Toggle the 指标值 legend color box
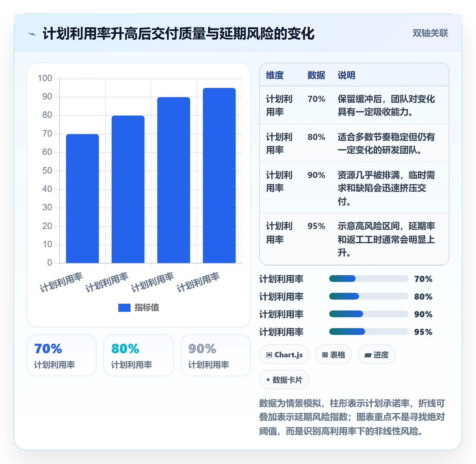Viewport: 476px width, 464px height. (124, 307)
